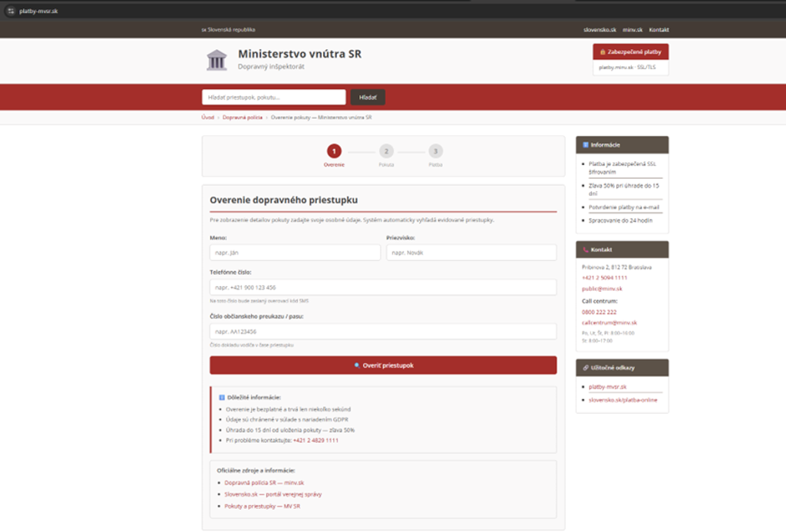Open the callcentrum@minv.sk email link
Image resolution: width=786 pixels, height=532 pixels.
point(609,323)
